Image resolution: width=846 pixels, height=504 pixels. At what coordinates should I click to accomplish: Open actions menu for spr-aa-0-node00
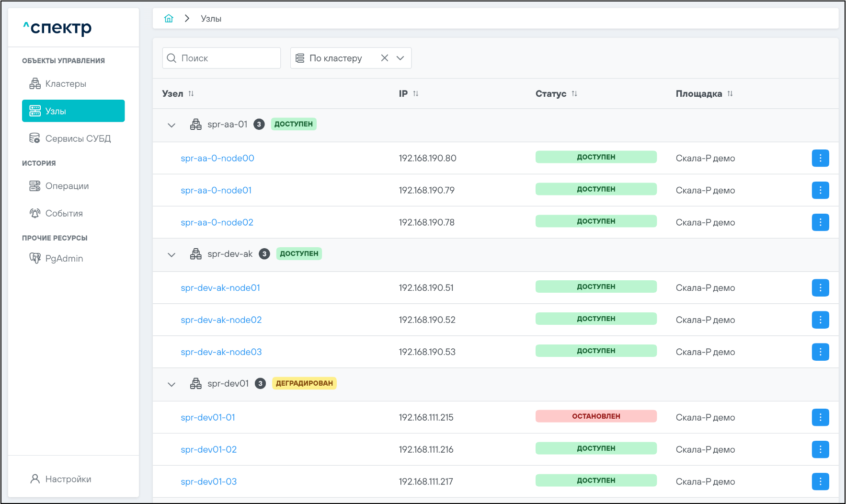pos(820,158)
